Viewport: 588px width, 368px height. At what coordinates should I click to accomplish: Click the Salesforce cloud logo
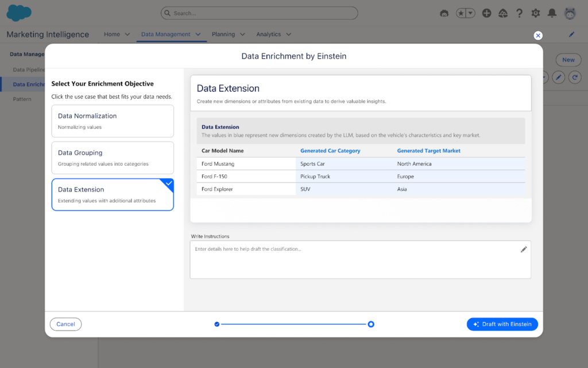click(19, 13)
